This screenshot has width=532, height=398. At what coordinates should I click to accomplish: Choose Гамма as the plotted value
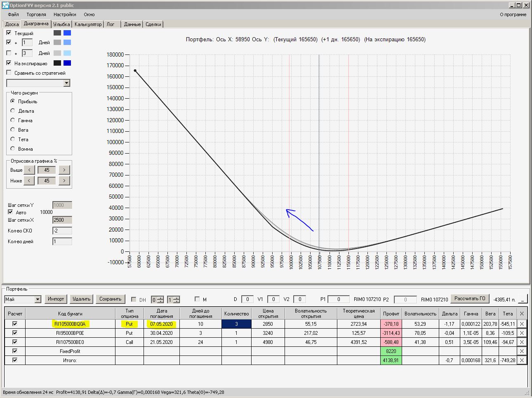click(x=13, y=120)
